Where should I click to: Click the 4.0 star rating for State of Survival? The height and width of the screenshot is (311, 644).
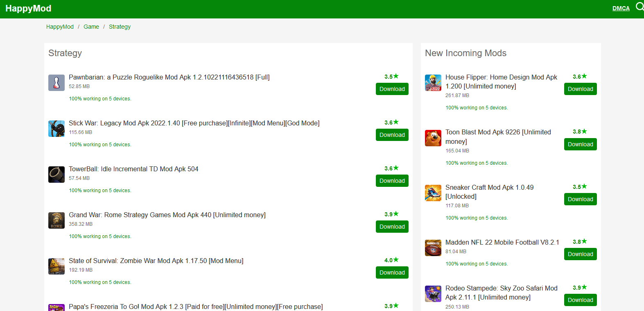(x=391, y=260)
